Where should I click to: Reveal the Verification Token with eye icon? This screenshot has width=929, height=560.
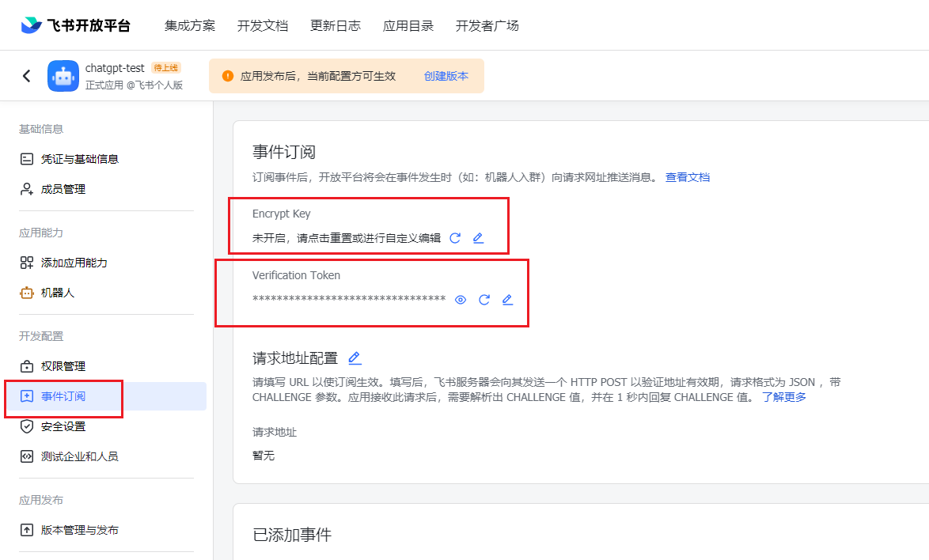pos(461,300)
